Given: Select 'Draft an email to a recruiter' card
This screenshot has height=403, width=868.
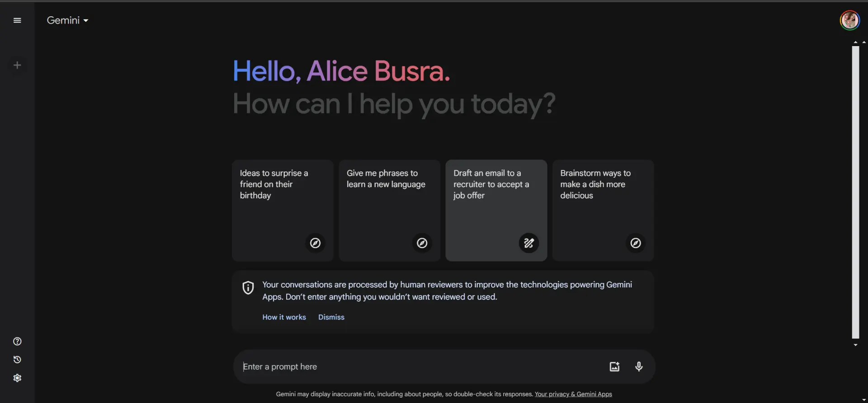Looking at the screenshot, I should 496,211.
